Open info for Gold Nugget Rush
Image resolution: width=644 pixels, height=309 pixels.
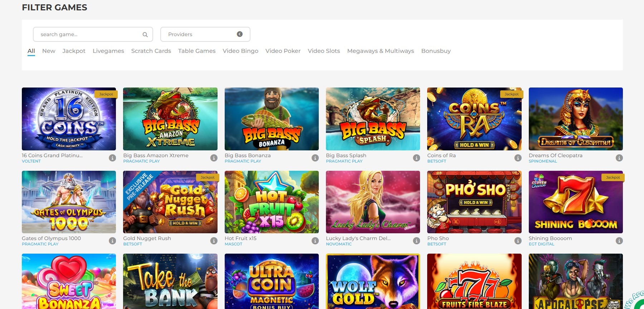pyautogui.click(x=214, y=241)
